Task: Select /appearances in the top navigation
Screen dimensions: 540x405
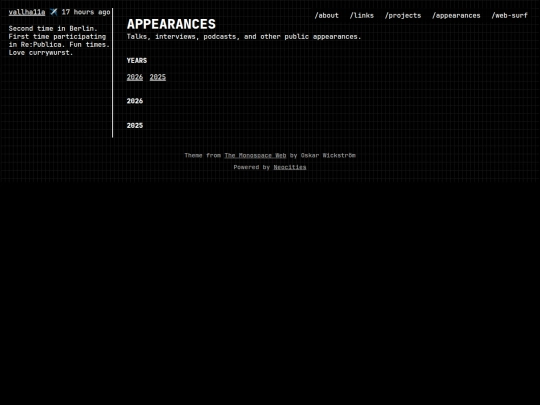Action: pyautogui.click(x=456, y=15)
